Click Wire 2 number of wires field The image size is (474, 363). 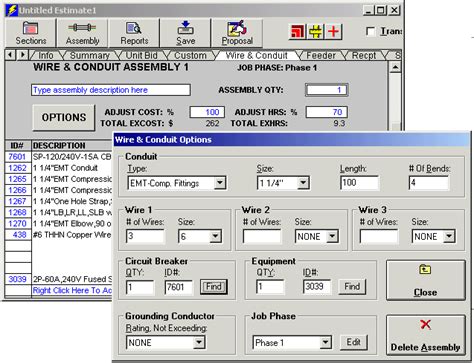[x=262, y=236]
